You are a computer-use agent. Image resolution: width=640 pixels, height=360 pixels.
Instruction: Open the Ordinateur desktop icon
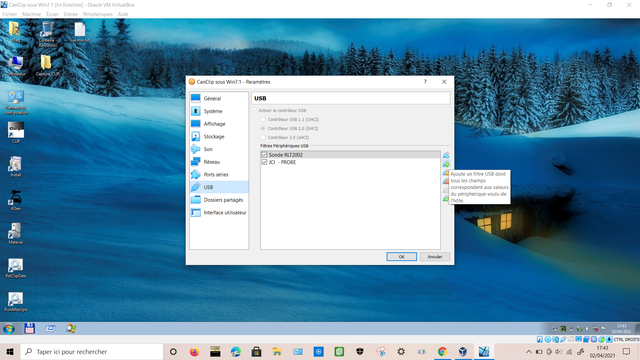click(x=16, y=65)
